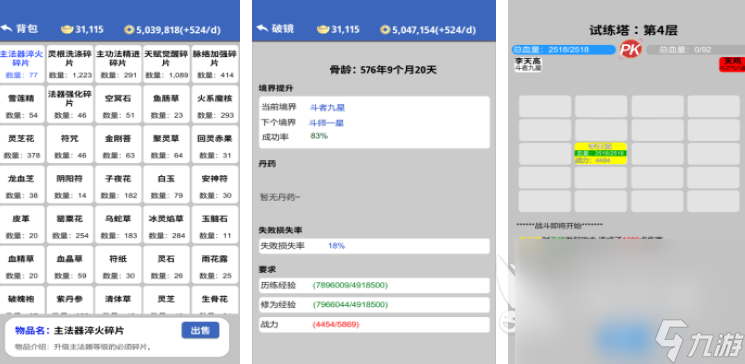Tap the 李天高 player name tag
This screenshot has width=745, height=364.
tap(528, 64)
